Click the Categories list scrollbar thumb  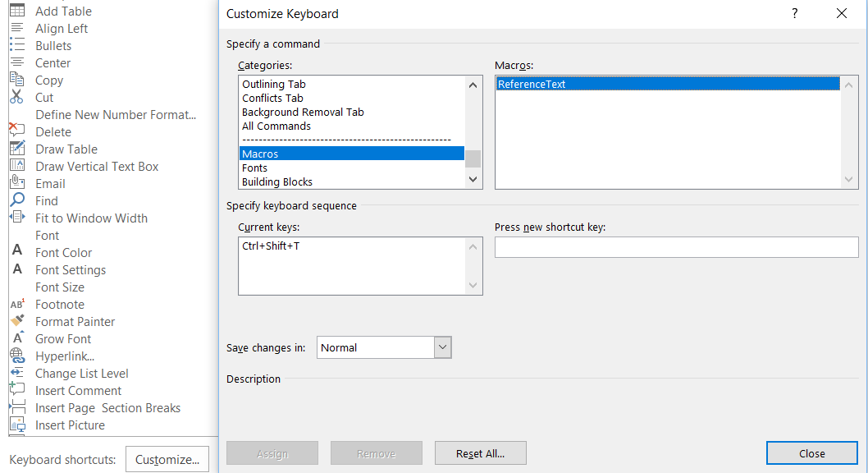pyautogui.click(x=473, y=158)
